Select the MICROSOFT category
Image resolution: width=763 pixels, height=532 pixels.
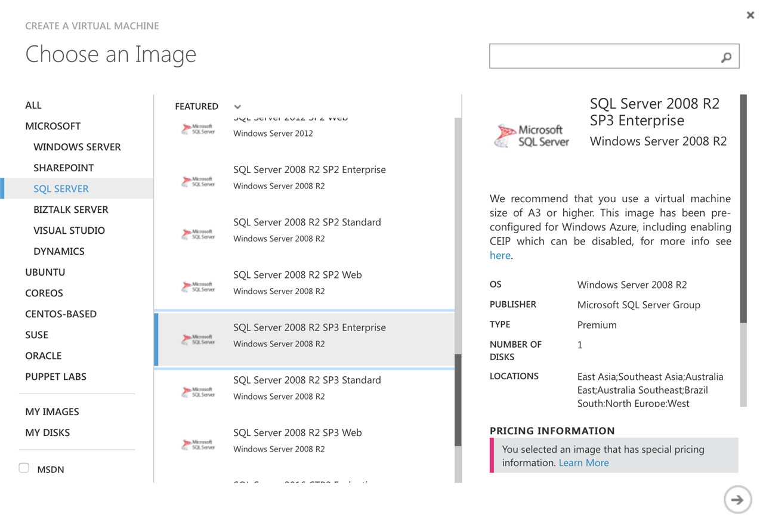tap(52, 126)
